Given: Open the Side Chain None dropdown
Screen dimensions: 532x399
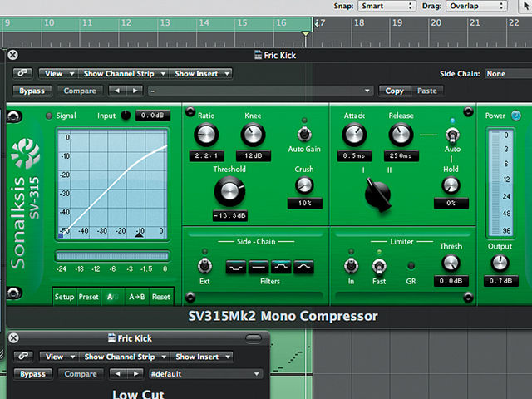Looking at the screenshot, I should click(x=508, y=74).
